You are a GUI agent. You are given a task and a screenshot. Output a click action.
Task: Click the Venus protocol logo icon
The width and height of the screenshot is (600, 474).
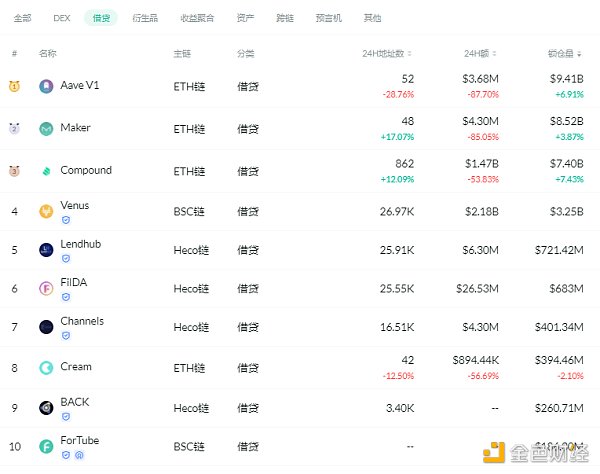pyautogui.click(x=46, y=211)
